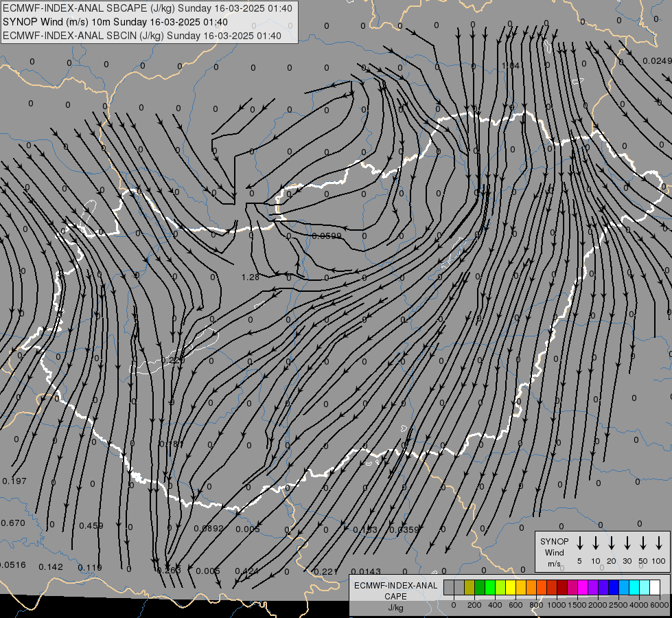The width and height of the screenshot is (672, 618).
Task: Click the SYNOP Wind 10m title line
Action: pyautogui.click(x=115, y=22)
